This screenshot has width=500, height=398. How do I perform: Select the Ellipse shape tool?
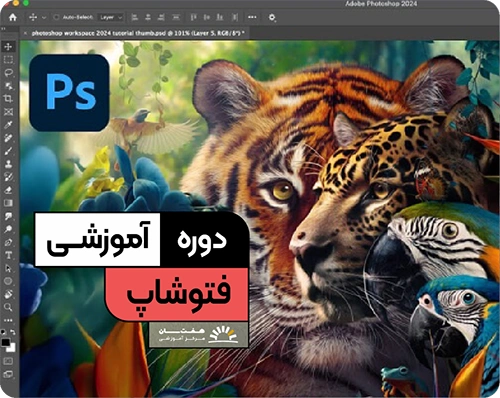pyautogui.click(x=8, y=281)
